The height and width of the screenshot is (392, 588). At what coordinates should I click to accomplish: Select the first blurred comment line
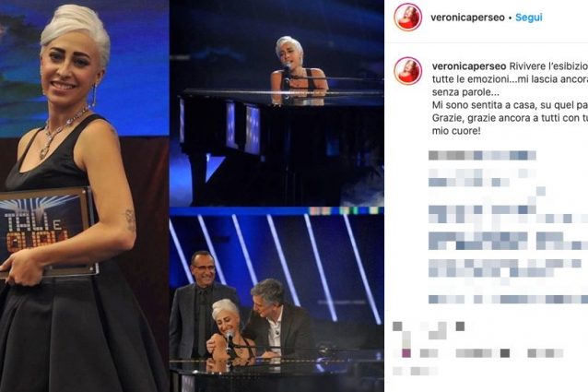[482, 155]
